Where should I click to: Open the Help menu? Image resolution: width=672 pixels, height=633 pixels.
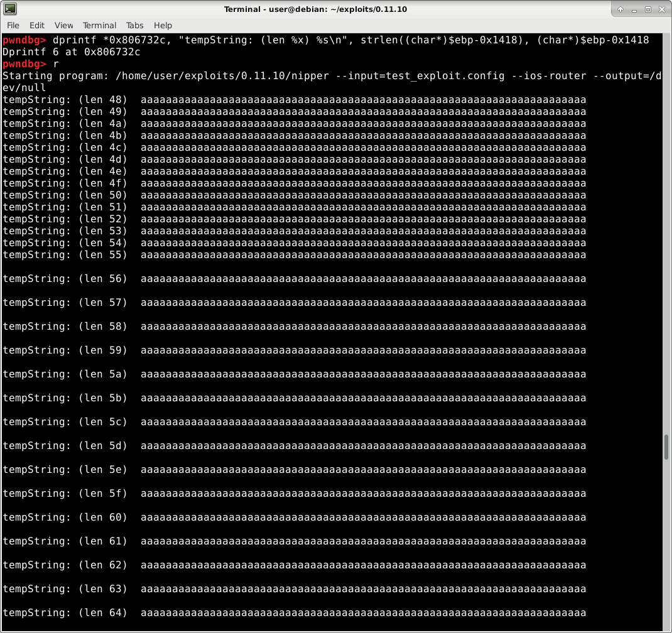163,25
